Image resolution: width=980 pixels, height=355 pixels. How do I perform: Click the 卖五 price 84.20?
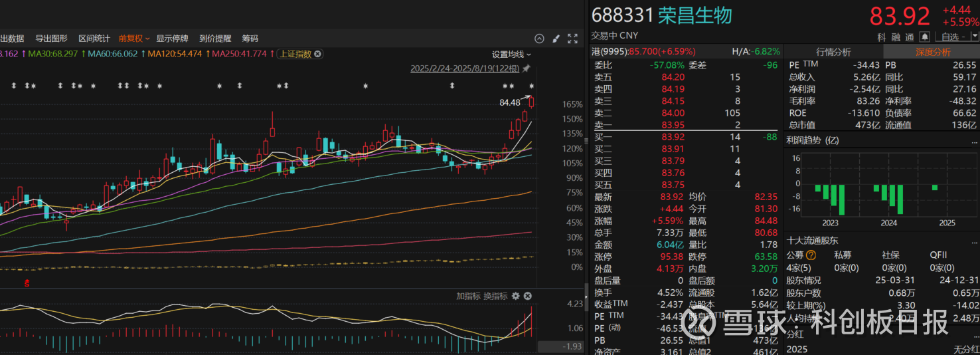coord(673,77)
